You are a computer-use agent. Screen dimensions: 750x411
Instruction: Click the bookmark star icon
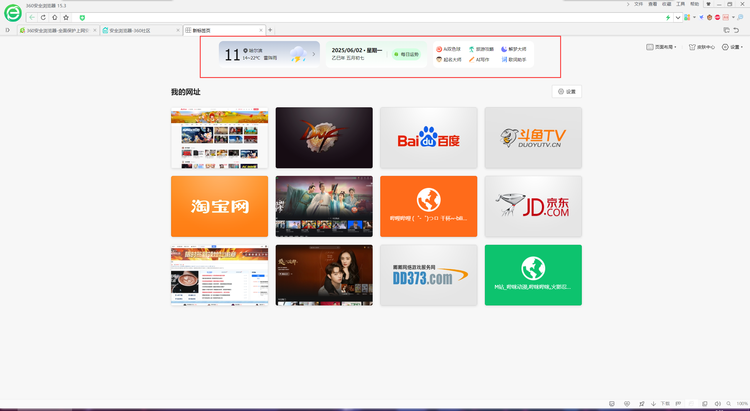[x=66, y=17]
